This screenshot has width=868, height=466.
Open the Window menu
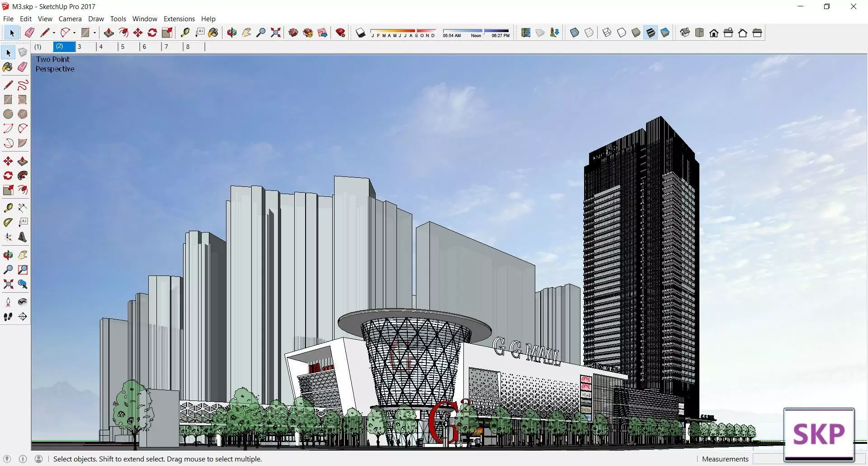(x=145, y=19)
